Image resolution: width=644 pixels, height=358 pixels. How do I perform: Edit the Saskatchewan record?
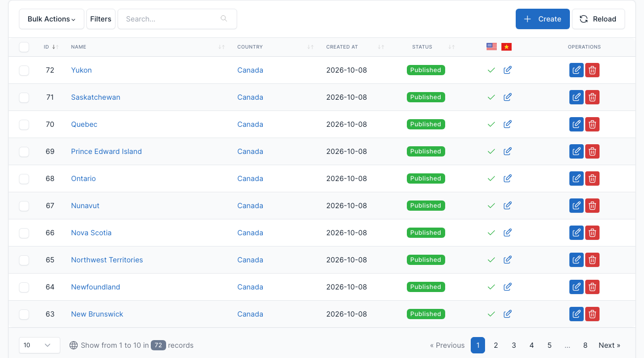(577, 97)
